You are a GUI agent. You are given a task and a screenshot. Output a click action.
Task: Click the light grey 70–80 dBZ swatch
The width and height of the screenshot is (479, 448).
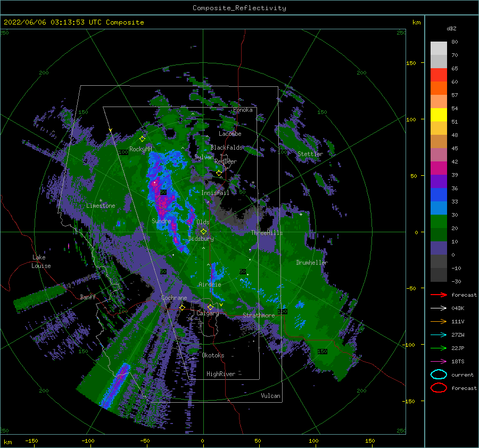[x=439, y=48]
